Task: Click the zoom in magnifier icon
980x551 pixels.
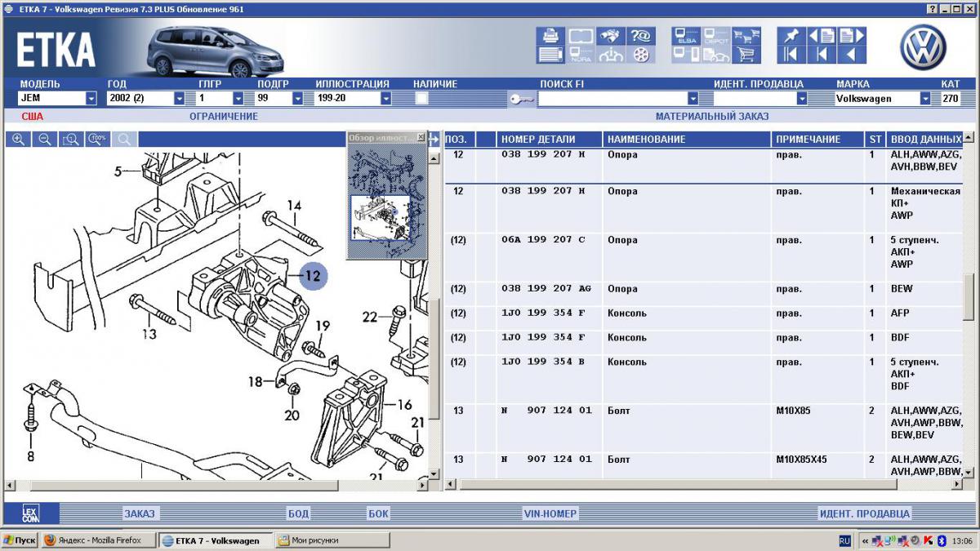Action: click(x=18, y=140)
